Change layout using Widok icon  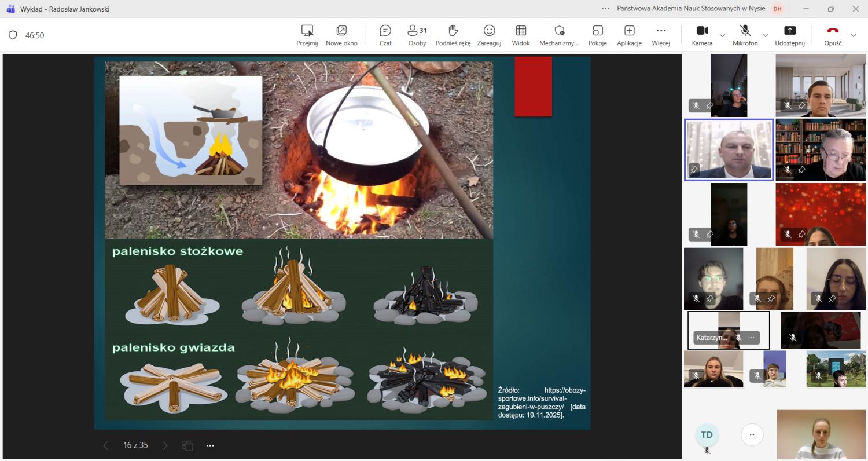(521, 35)
